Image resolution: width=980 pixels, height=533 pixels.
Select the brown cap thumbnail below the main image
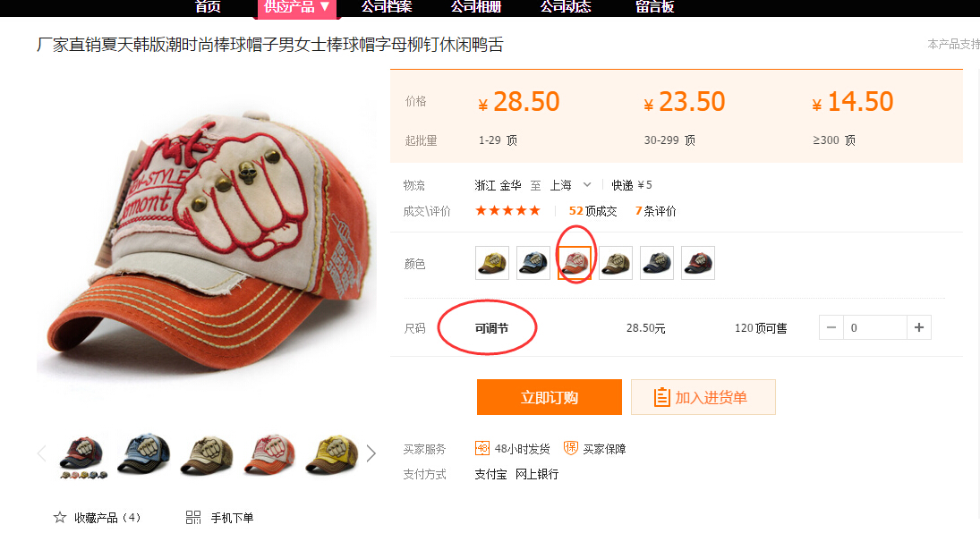[x=207, y=454]
